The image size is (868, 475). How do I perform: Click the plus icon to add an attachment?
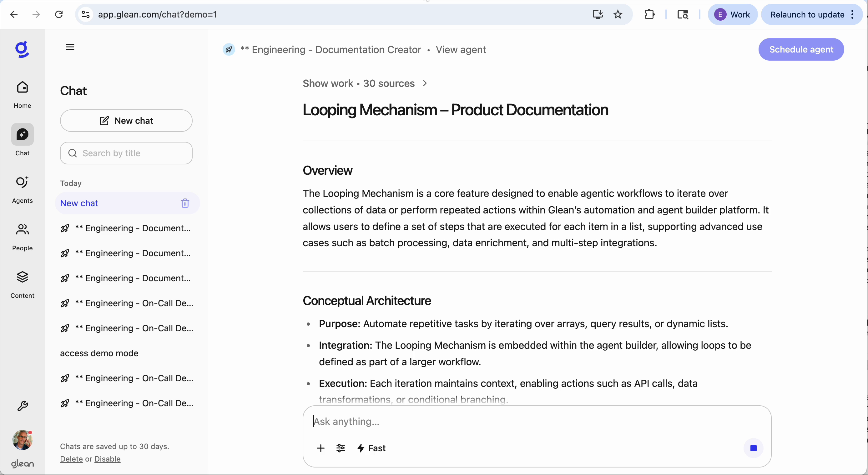(x=320, y=448)
